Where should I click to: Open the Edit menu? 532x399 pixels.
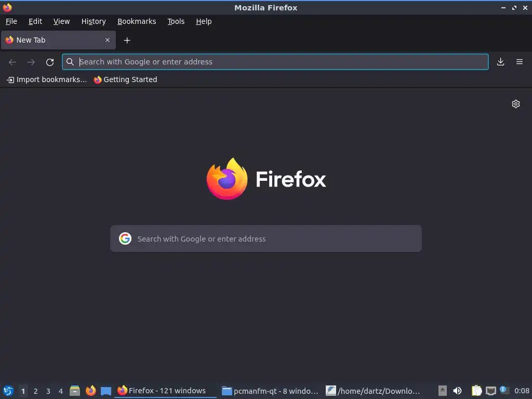click(35, 21)
